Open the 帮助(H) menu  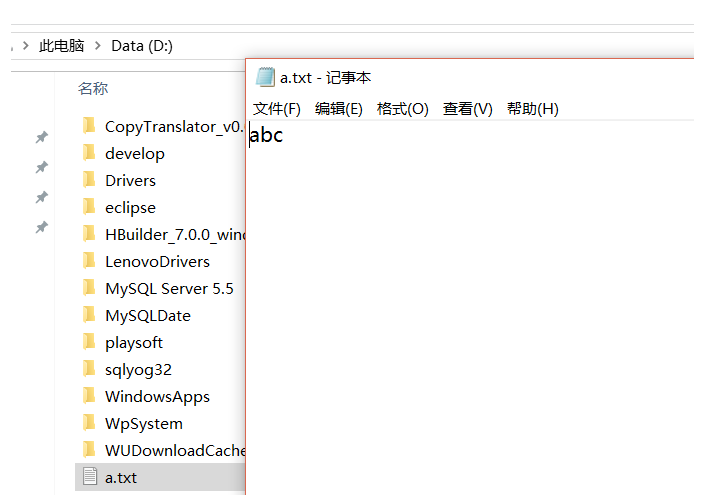pos(532,109)
